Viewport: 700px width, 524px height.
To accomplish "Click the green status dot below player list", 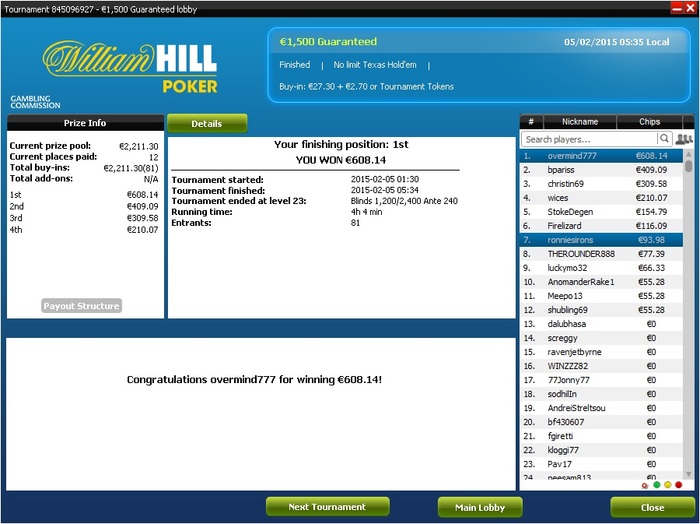I will point(657,485).
